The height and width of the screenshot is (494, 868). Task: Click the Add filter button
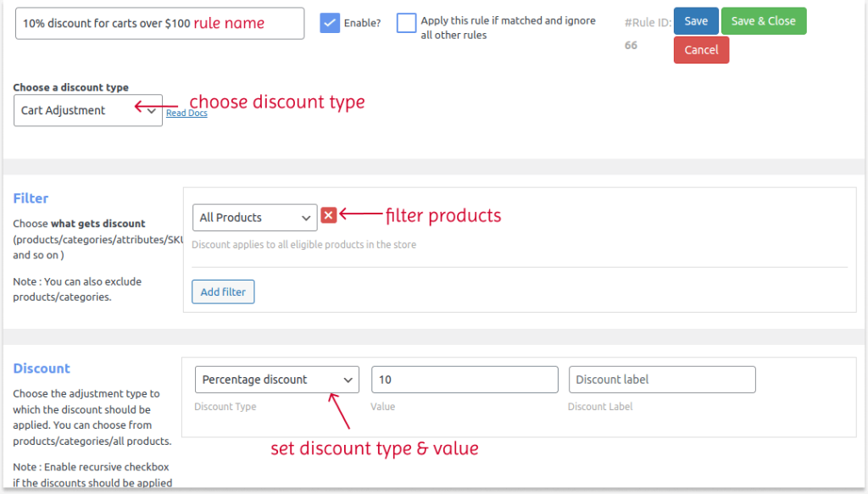tap(222, 291)
